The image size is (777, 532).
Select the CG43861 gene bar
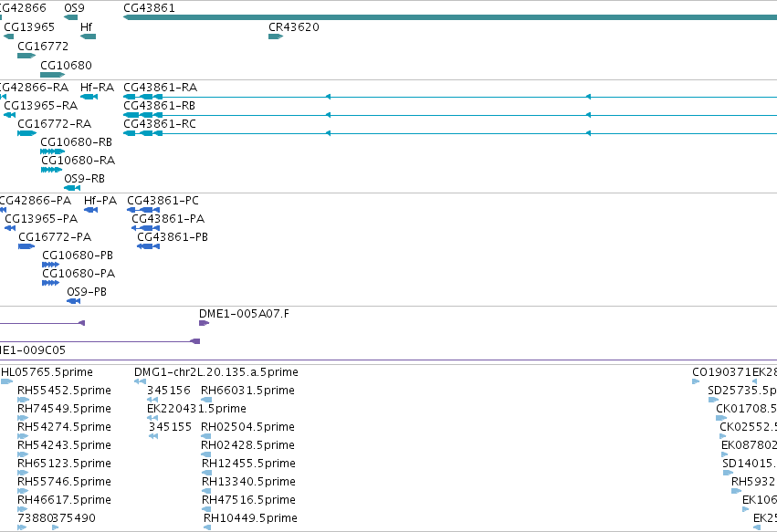(450, 17)
